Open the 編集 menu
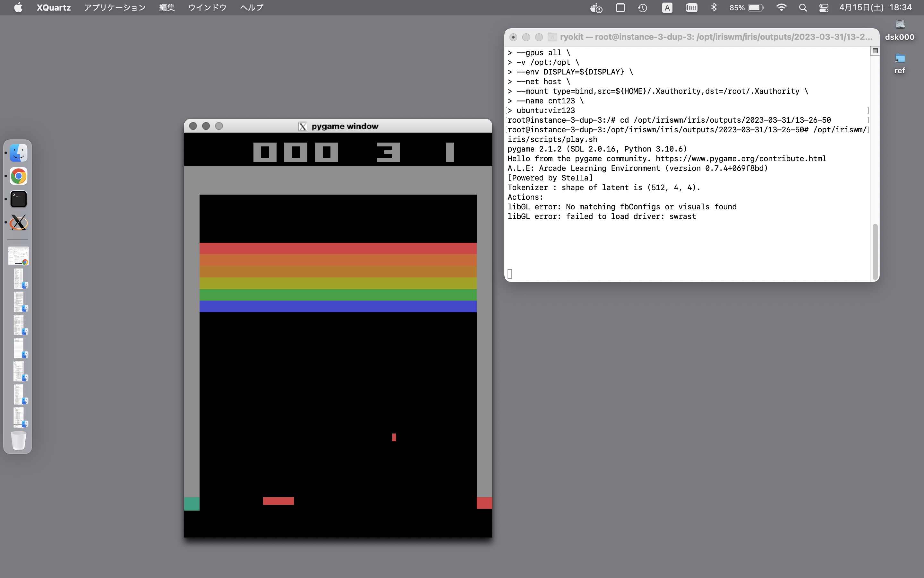Viewport: 924px width, 578px height. pyautogui.click(x=167, y=8)
